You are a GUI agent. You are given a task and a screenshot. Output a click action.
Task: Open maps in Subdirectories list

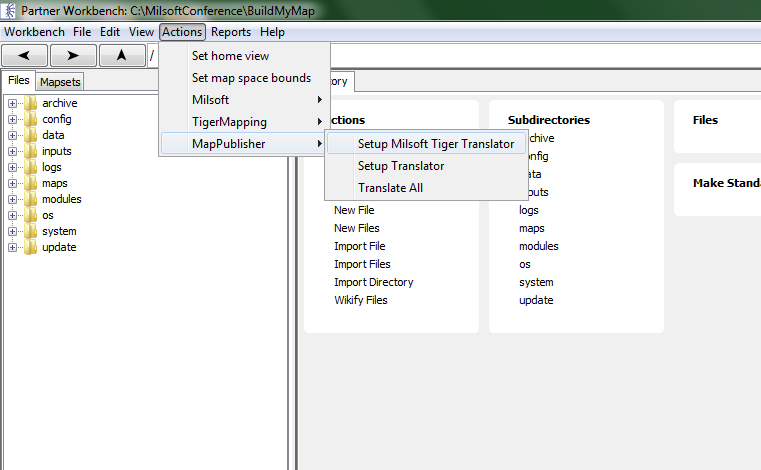coord(531,228)
